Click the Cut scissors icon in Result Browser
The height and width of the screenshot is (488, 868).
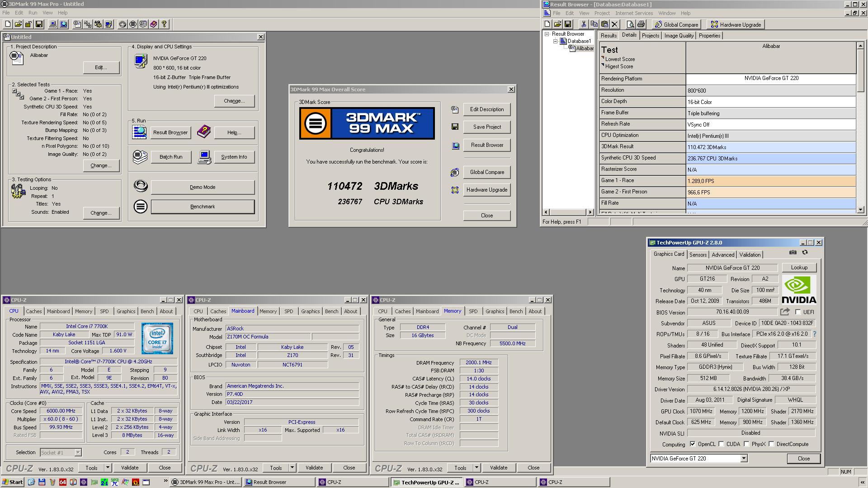point(584,24)
